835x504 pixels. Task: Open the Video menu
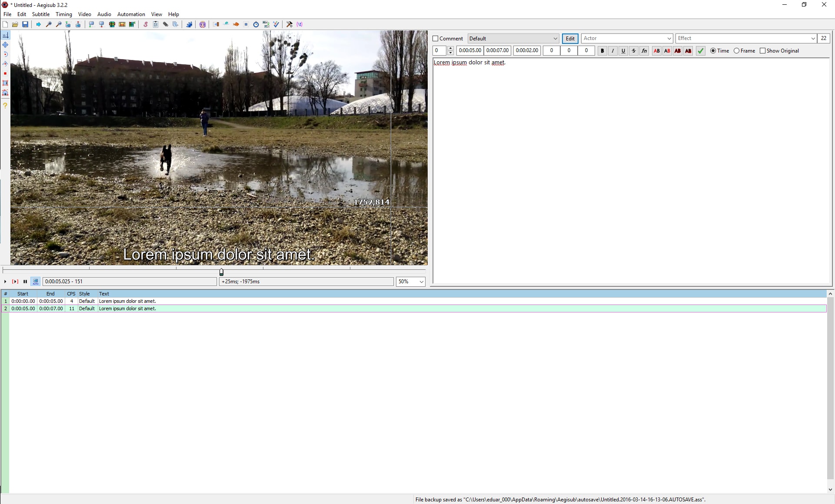point(84,14)
